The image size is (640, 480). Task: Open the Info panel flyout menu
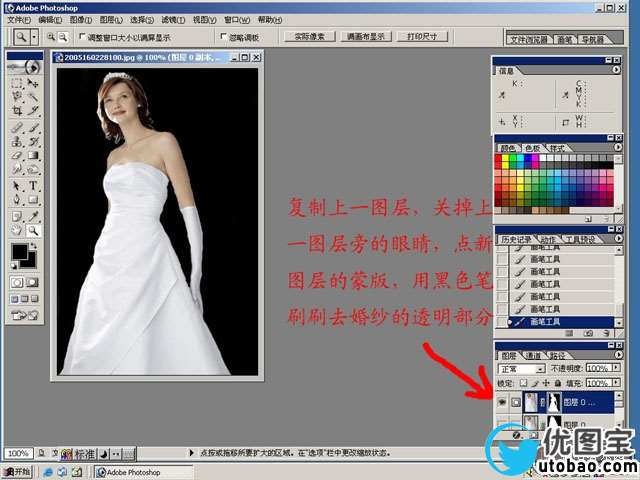pyautogui.click(x=616, y=70)
